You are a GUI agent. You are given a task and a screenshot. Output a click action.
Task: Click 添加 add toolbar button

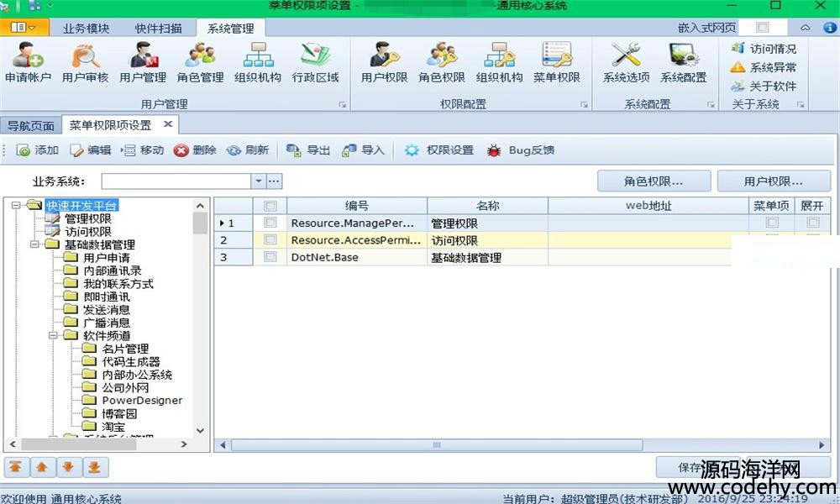(38, 150)
